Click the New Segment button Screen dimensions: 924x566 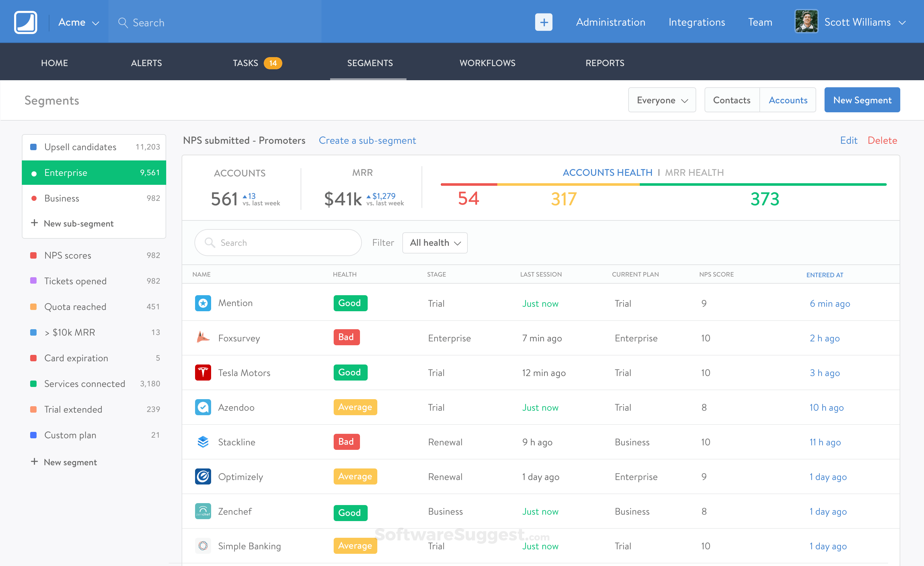(862, 100)
